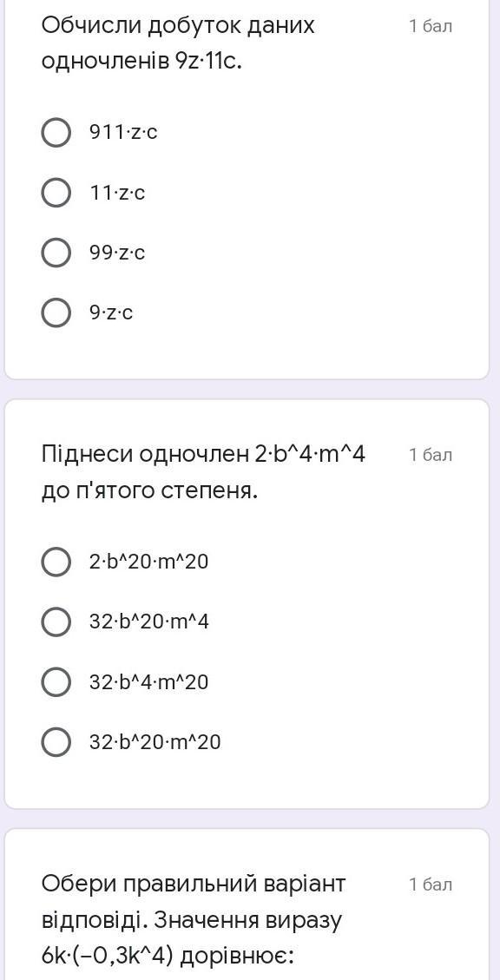
Task: Click the question text about 9z·11c product
Action: click(178, 43)
